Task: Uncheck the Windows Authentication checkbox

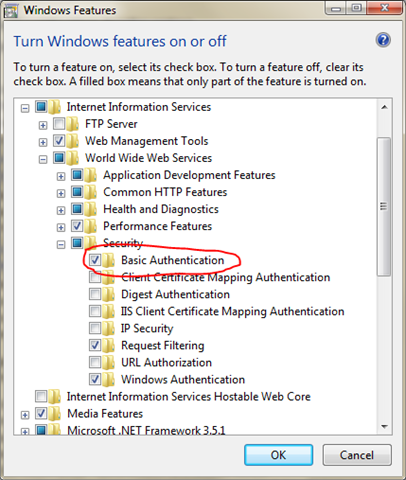Action: coord(95,379)
